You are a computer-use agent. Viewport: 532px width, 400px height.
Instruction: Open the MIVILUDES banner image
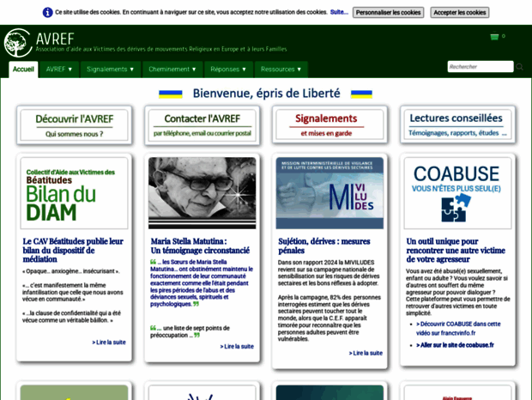point(329,193)
